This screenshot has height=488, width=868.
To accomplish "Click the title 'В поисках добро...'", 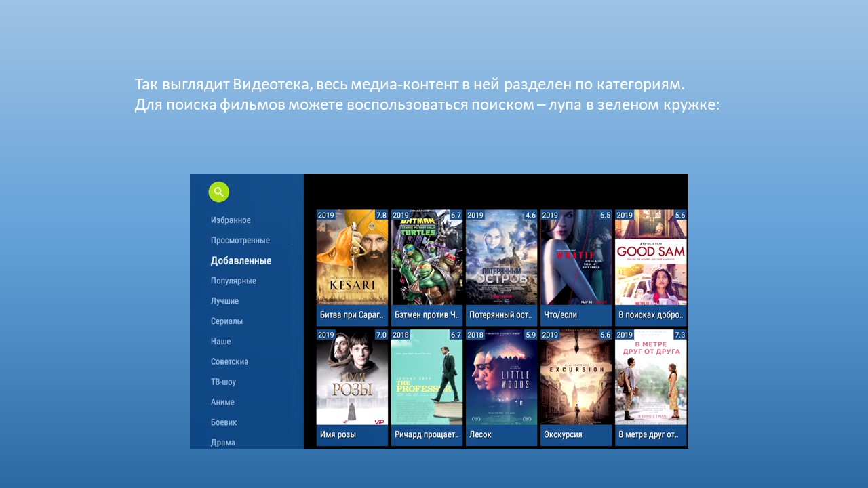I will coord(651,315).
